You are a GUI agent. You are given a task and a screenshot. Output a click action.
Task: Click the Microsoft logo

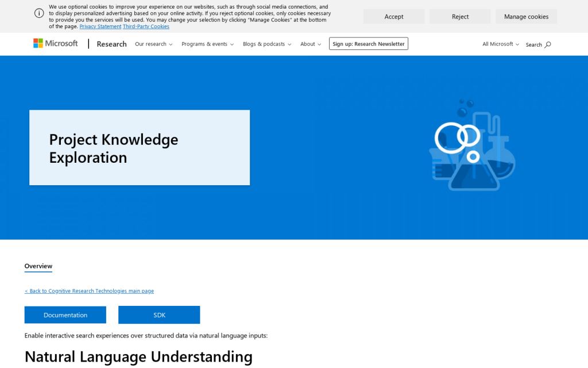(56, 44)
